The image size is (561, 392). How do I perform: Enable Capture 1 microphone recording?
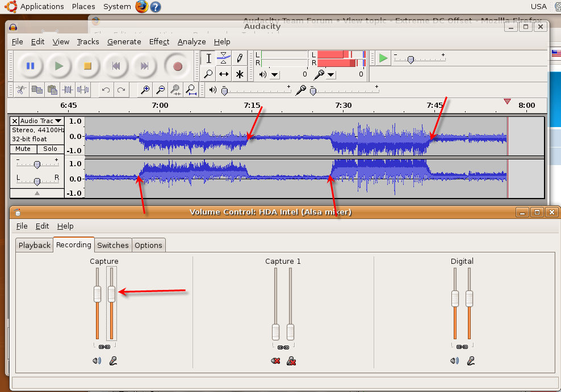pos(291,361)
